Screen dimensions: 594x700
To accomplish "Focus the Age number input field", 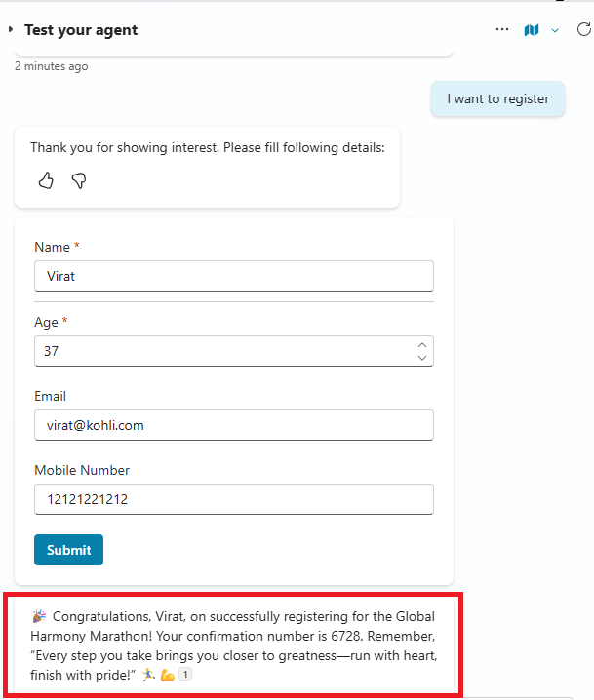I will point(219,351).
